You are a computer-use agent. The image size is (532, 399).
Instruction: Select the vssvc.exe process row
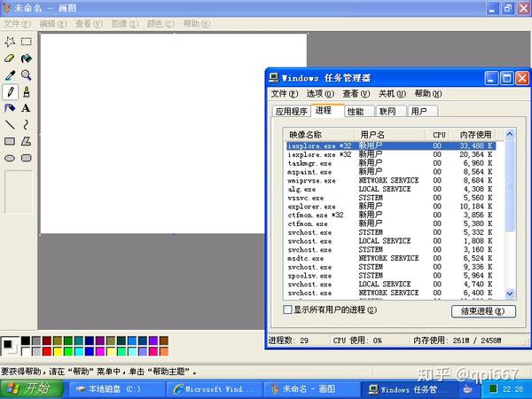click(391, 198)
